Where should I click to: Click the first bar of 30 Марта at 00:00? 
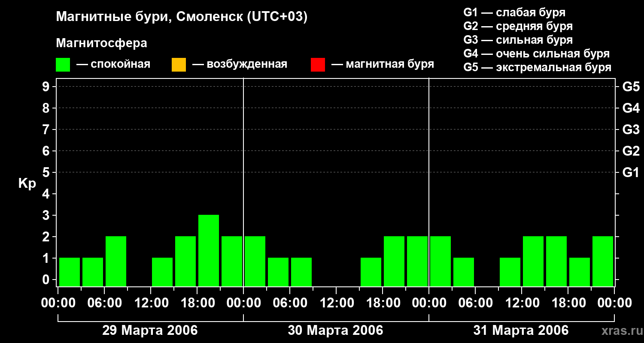coord(255,261)
